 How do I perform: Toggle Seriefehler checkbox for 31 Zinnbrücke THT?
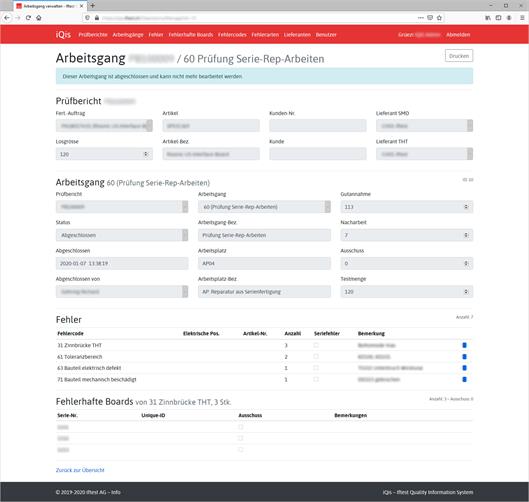(316, 345)
